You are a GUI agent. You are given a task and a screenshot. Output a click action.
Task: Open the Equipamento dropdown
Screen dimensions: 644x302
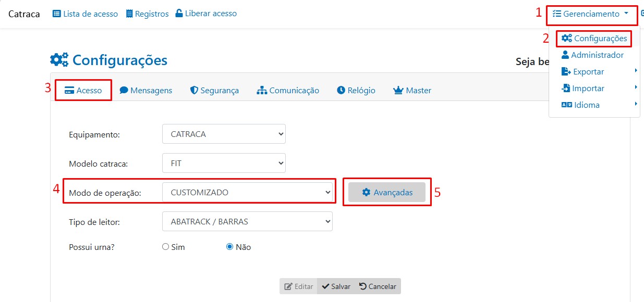click(224, 134)
